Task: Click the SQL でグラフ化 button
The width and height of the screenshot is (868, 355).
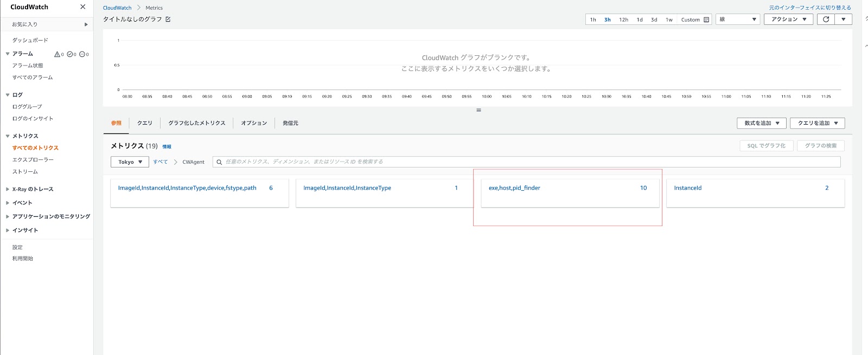Action: point(767,146)
